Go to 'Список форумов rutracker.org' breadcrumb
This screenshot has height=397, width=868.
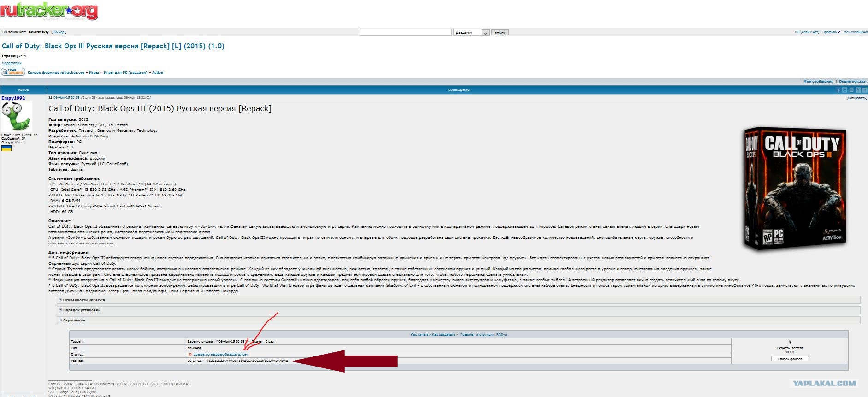(56, 72)
